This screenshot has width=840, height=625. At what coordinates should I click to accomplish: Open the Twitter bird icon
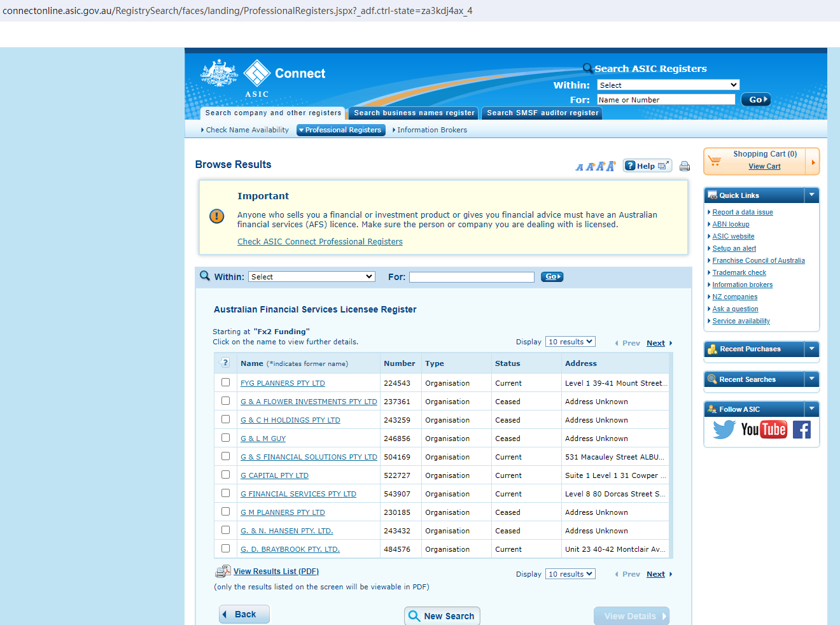click(724, 430)
